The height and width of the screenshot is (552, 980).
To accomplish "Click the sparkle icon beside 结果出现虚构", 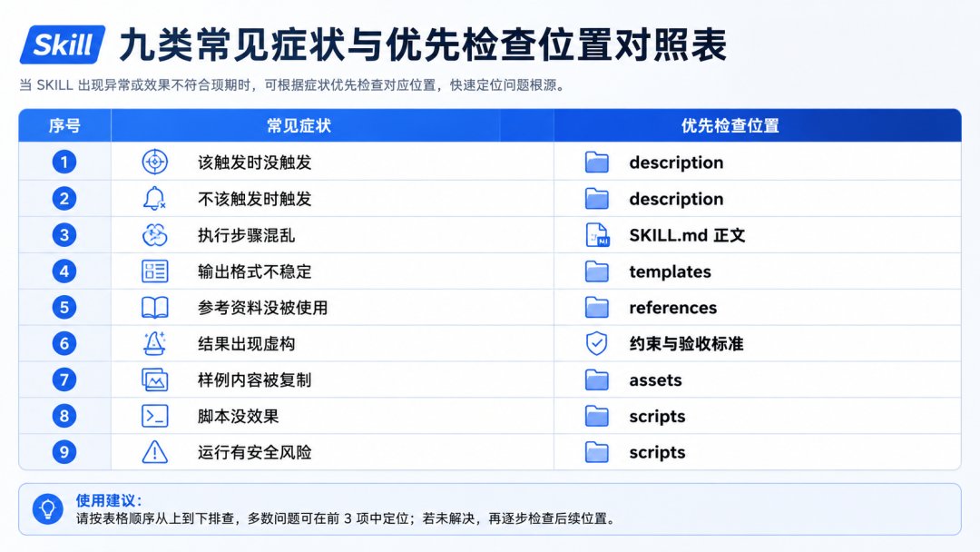I will (154, 343).
